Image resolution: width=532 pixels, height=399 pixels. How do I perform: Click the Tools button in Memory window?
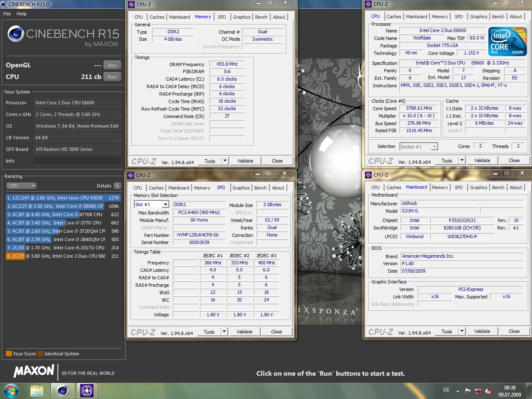pos(210,161)
